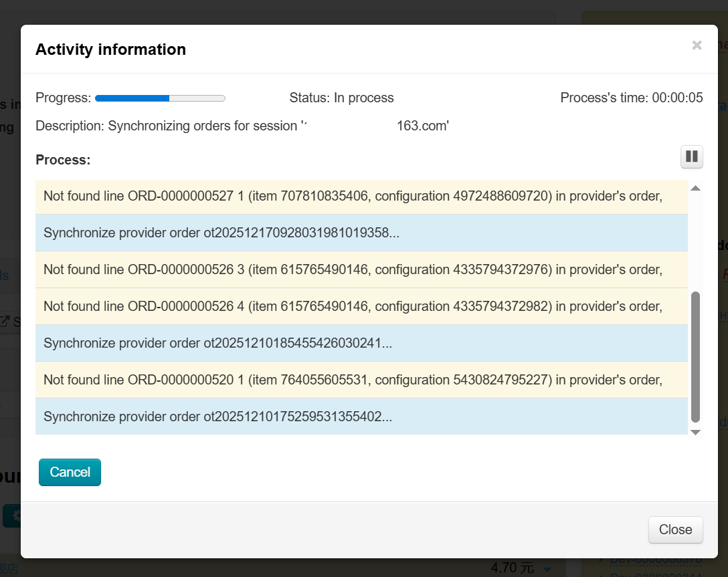Select log entry for provider order ot2025121018545542...

tap(217, 344)
